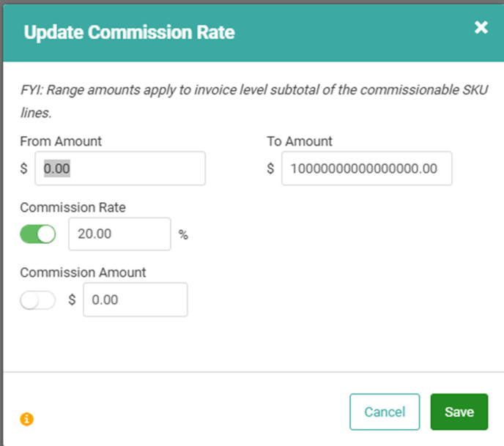Click the To Amount input field
The height and width of the screenshot is (446, 504).
coord(366,168)
